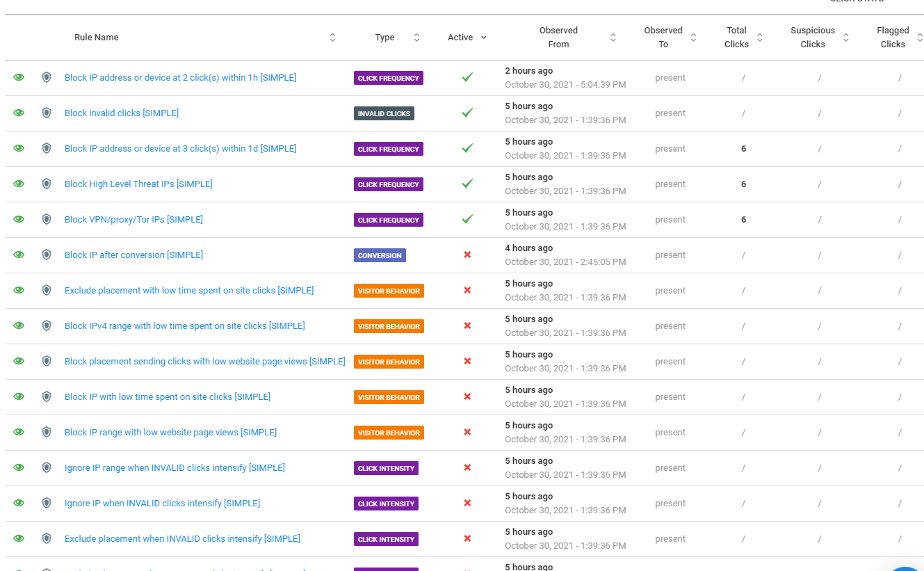The width and height of the screenshot is (924, 571).
Task: Click shield icon for Exclude placement when INVALID clicks intensify
Action: point(47,538)
